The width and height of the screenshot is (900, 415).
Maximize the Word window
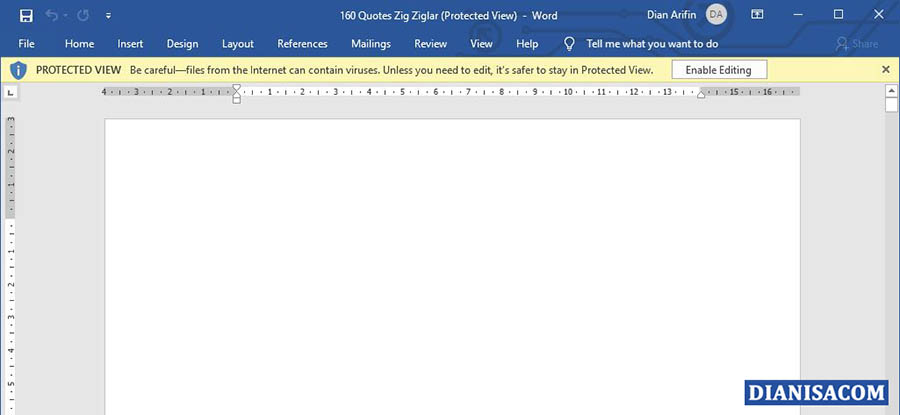[839, 15]
